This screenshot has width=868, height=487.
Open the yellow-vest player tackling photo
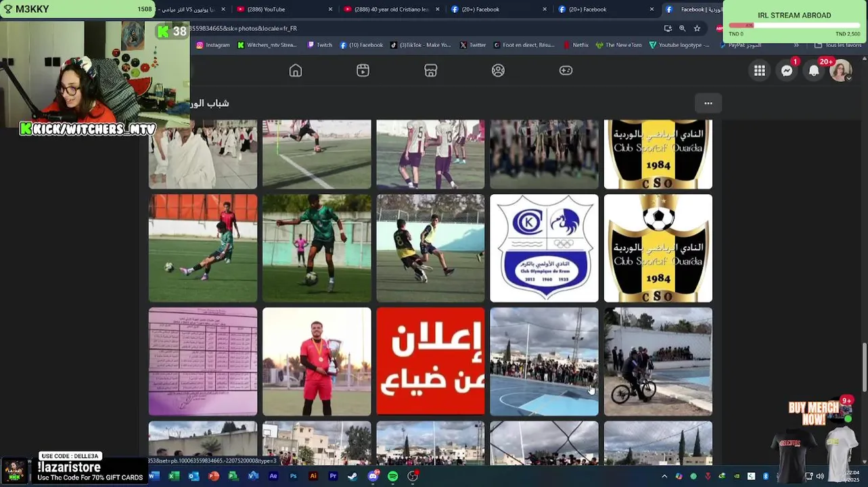click(x=430, y=248)
